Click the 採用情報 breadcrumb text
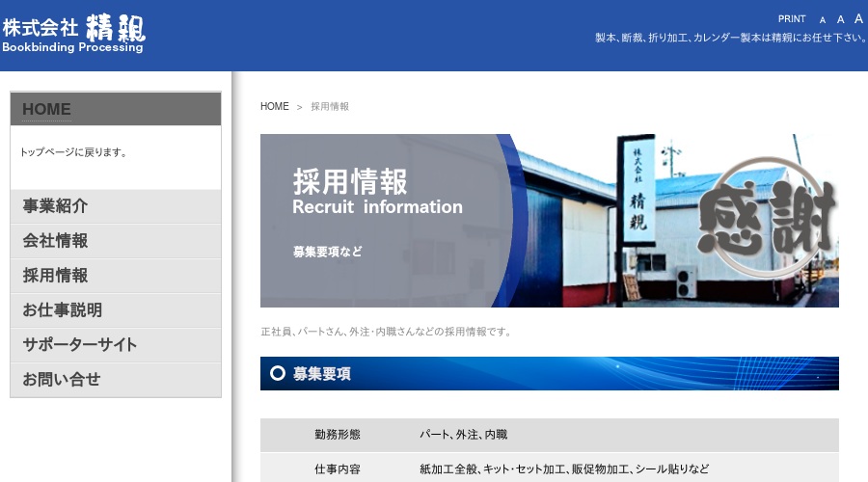 pos(330,107)
